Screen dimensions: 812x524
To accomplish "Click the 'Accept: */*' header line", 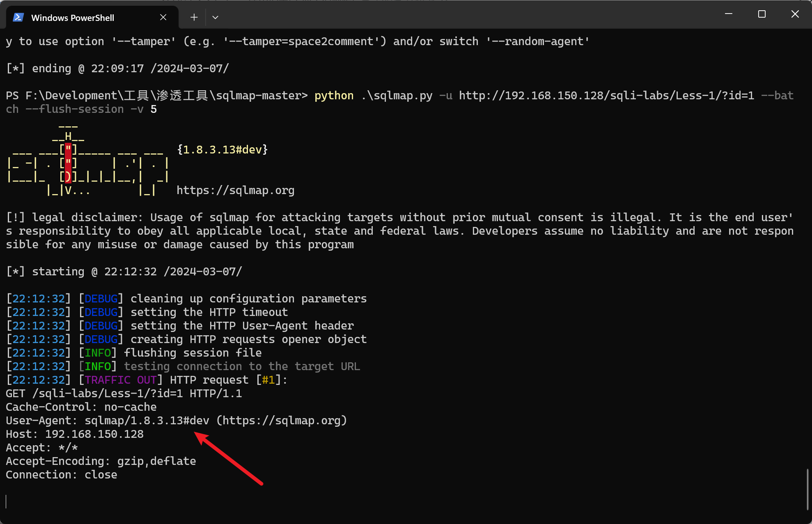I will [42, 448].
